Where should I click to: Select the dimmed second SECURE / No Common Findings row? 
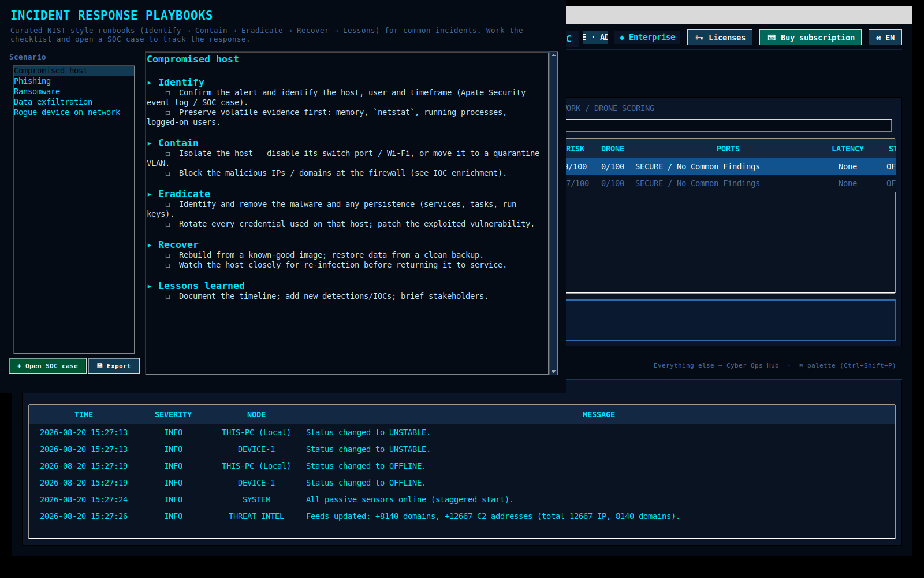click(x=731, y=183)
